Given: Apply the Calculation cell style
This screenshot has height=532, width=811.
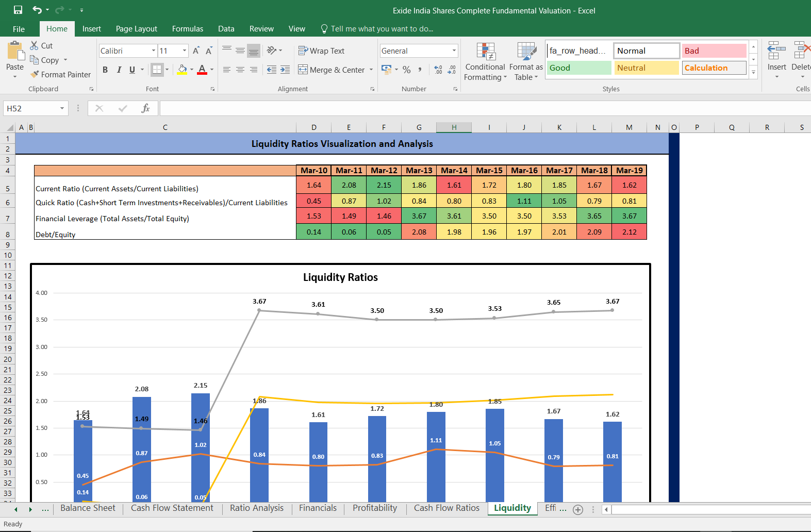Looking at the screenshot, I should tap(714, 68).
